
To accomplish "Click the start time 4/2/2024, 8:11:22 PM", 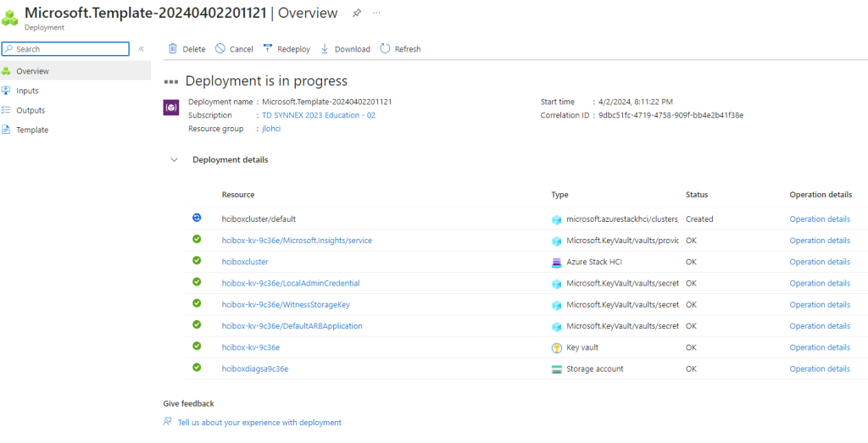I will (636, 102).
